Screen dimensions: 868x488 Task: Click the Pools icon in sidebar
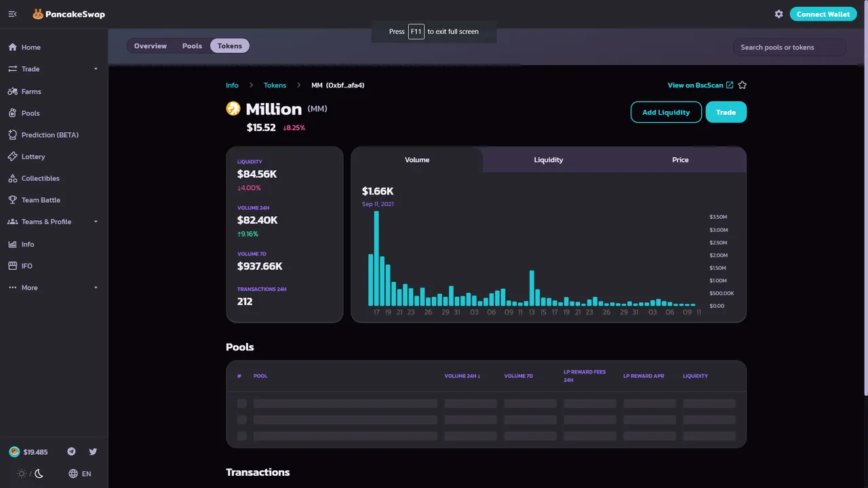tap(12, 113)
